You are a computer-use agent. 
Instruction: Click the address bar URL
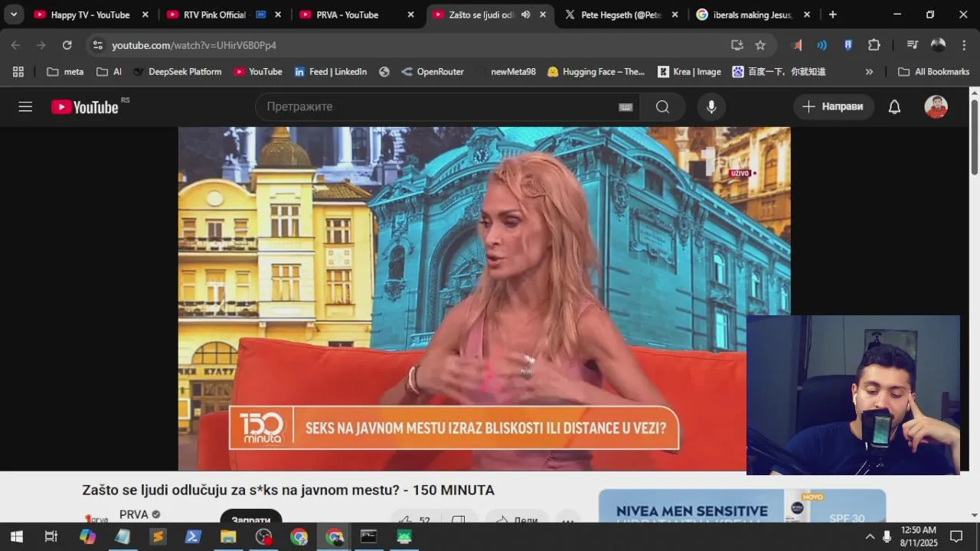[194, 45]
